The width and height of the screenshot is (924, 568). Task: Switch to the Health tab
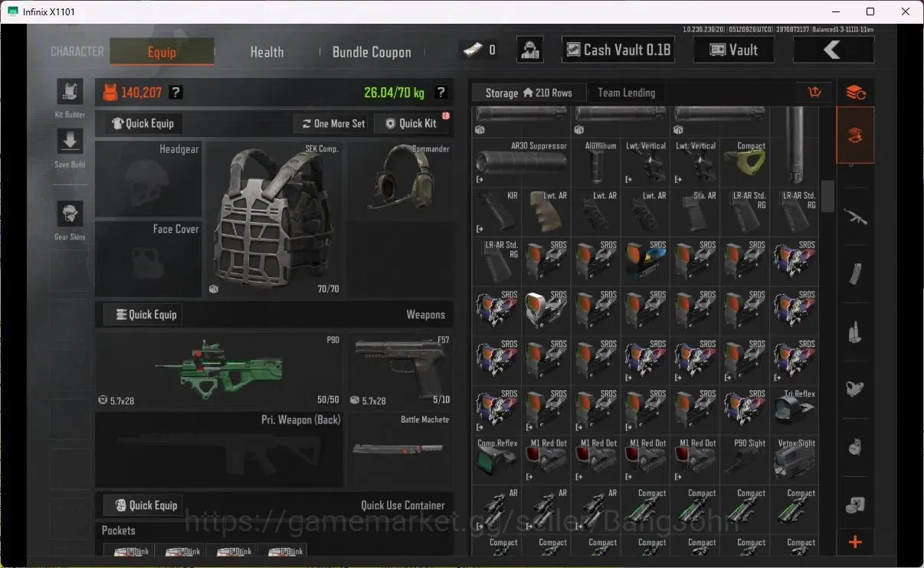267,52
